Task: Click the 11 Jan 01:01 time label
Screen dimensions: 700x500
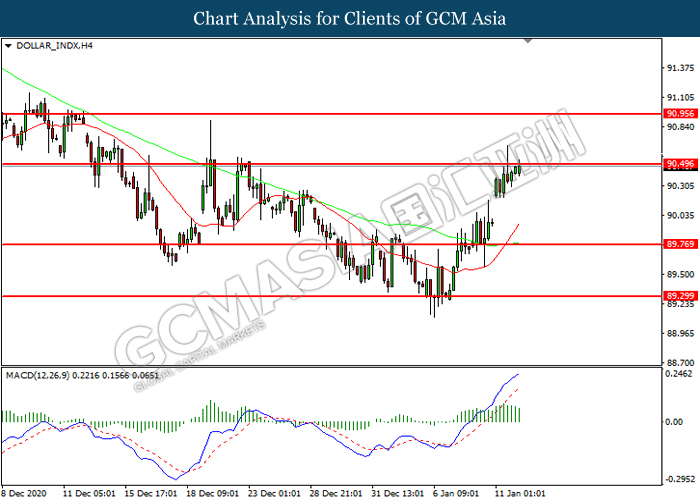Action: 520,493
